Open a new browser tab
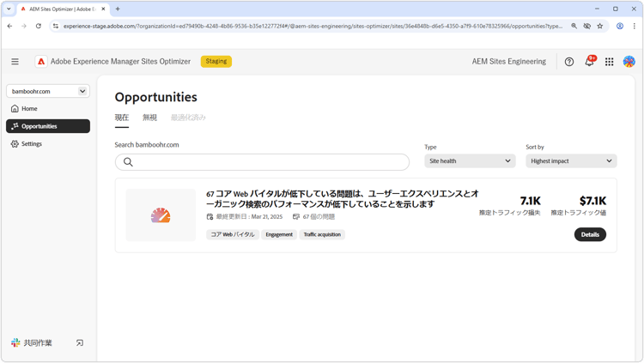 tap(118, 9)
